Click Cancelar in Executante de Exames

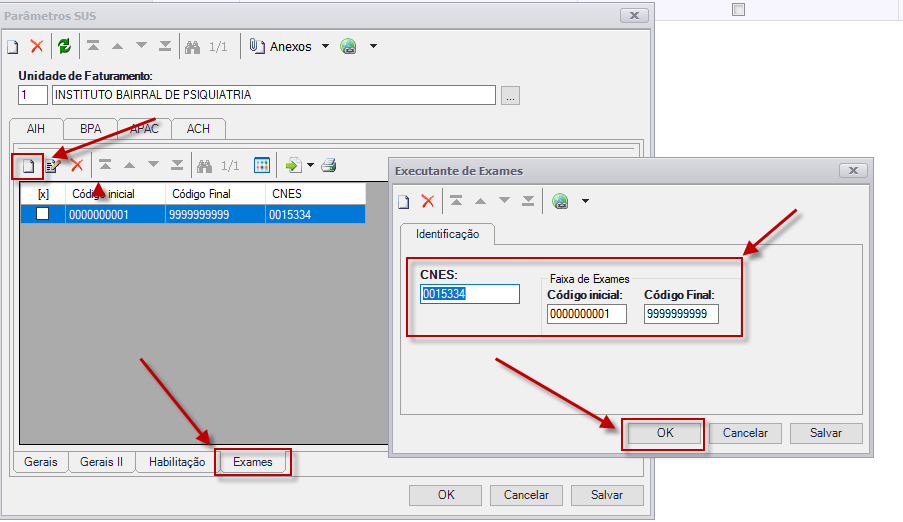[745, 433]
